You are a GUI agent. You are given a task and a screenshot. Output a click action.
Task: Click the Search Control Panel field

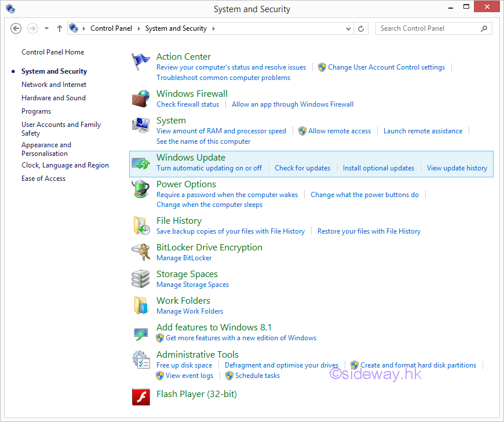pyautogui.click(x=429, y=28)
